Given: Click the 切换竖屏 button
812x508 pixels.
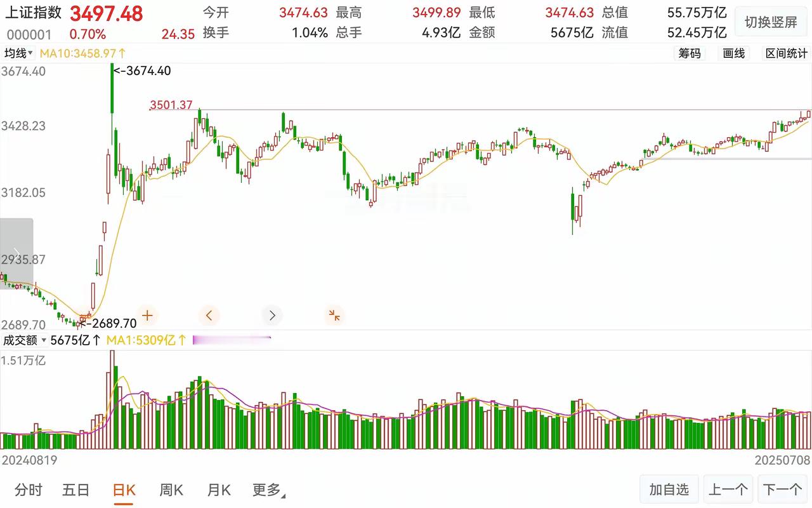Looking at the screenshot, I should (x=771, y=22).
